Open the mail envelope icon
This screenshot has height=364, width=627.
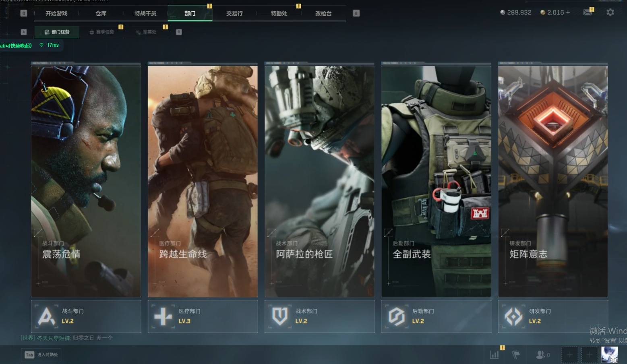tap(588, 12)
